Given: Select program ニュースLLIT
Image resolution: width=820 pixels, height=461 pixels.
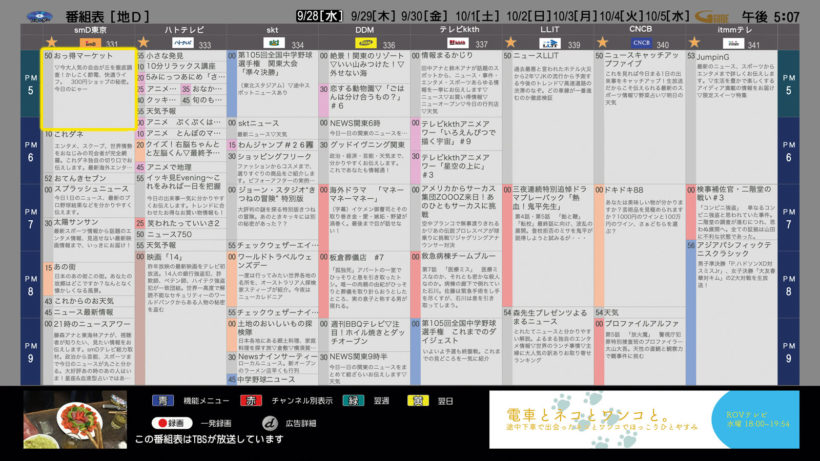Looking at the screenshot, I should (548, 117).
